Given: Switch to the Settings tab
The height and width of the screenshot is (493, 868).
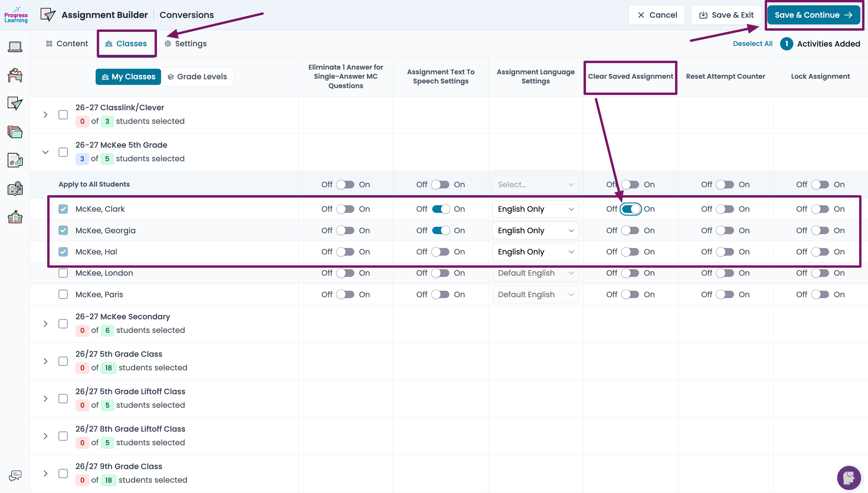Looking at the screenshot, I should pos(186,44).
